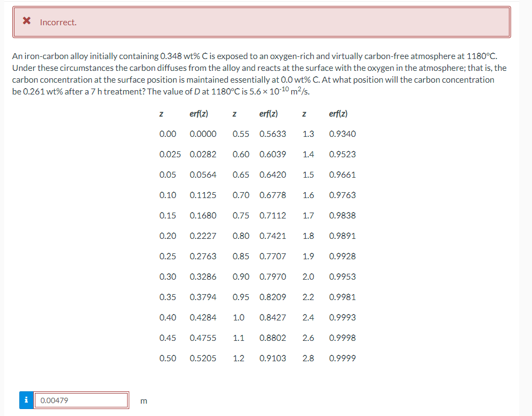Image resolution: width=532 pixels, height=416 pixels.
Task: Click z value 0.15 in the table
Action: pyautogui.click(x=168, y=215)
